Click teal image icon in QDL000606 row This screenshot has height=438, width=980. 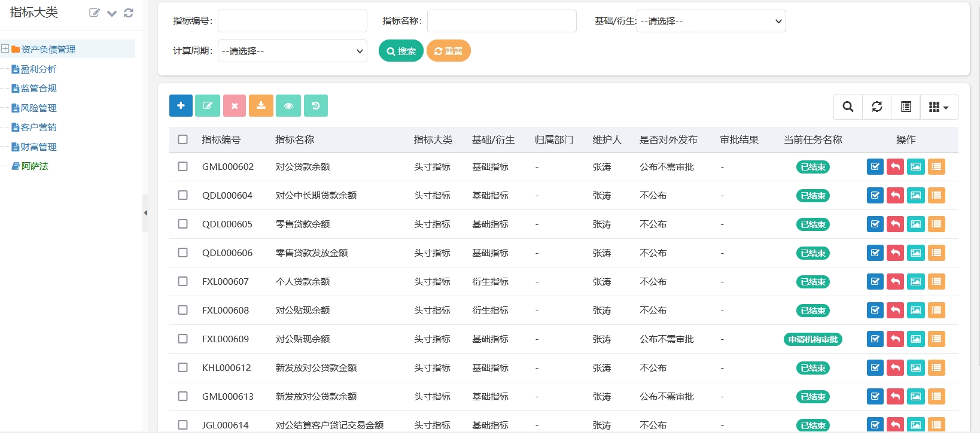[916, 253]
